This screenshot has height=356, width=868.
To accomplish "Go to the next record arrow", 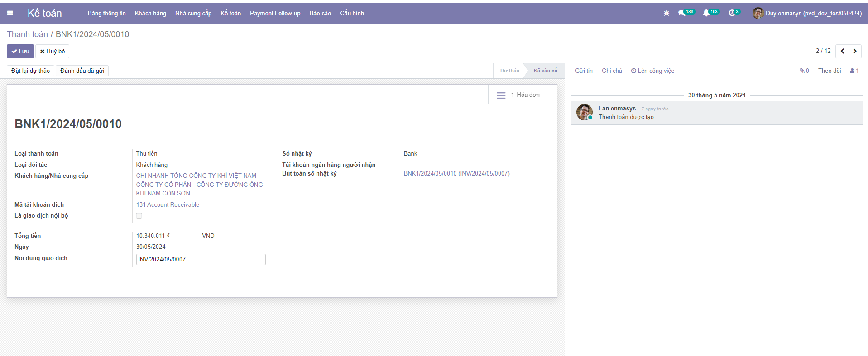I will (855, 51).
